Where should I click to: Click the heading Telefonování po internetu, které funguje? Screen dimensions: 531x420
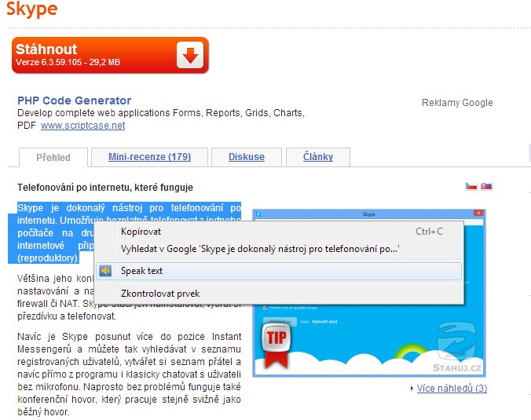(105, 188)
